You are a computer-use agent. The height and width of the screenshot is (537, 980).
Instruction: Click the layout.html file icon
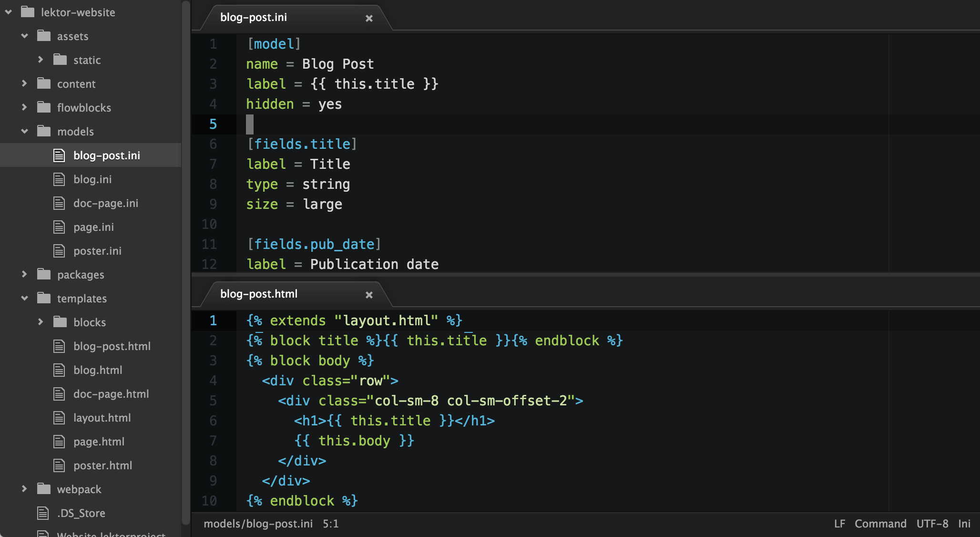[59, 418]
